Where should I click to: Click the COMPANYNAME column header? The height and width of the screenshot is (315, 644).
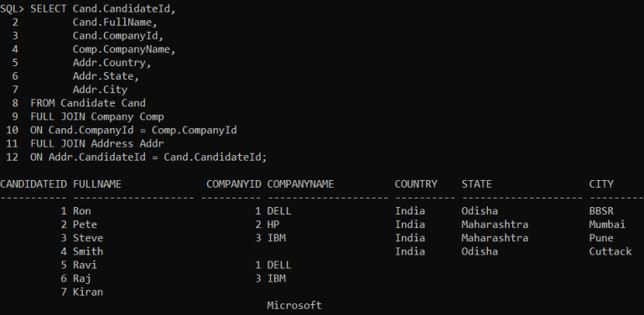pyautogui.click(x=300, y=184)
